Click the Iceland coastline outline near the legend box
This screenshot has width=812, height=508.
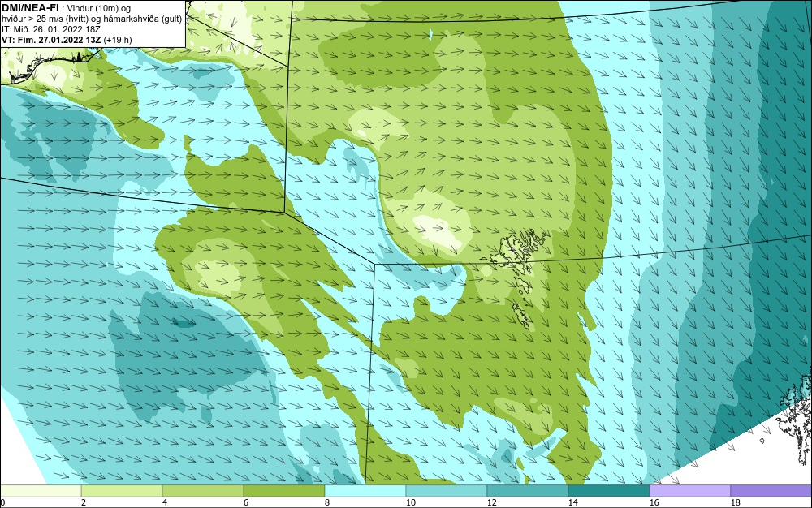point(50,65)
